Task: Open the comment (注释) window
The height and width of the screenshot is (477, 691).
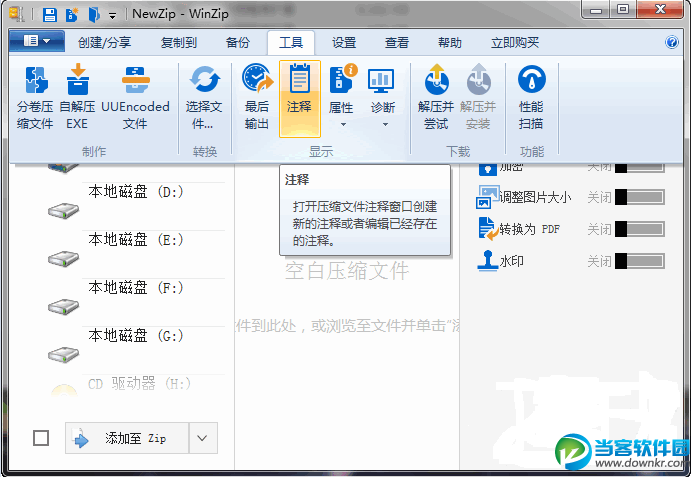Action: click(300, 99)
